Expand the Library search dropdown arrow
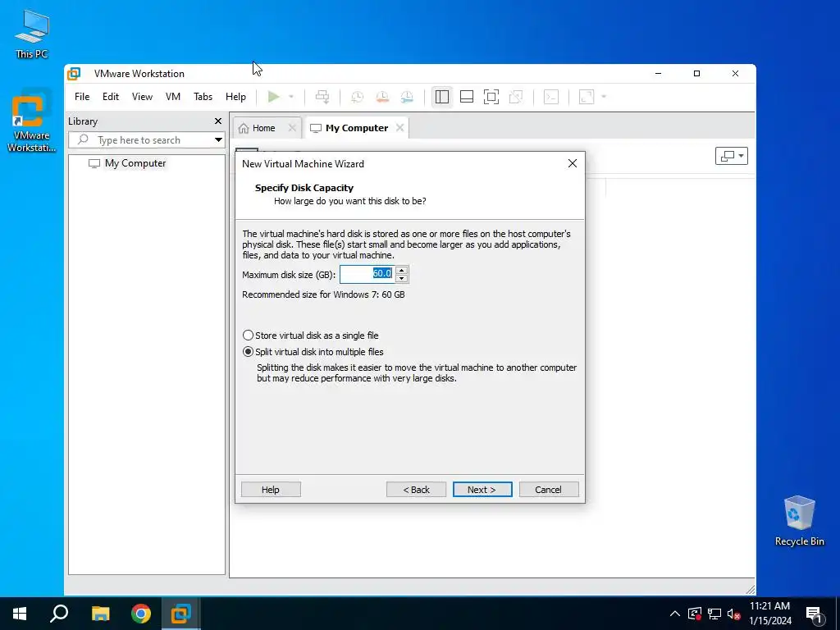 pos(218,139)
